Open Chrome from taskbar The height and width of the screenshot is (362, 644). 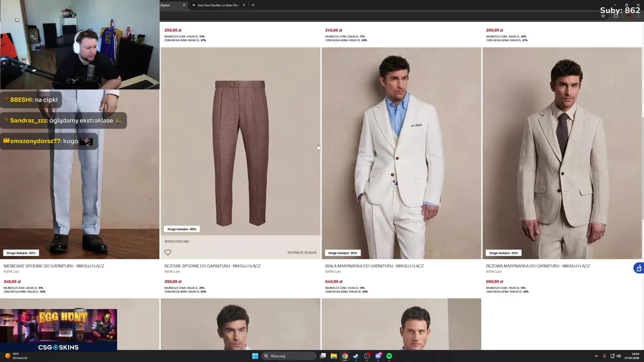point(345,356)
